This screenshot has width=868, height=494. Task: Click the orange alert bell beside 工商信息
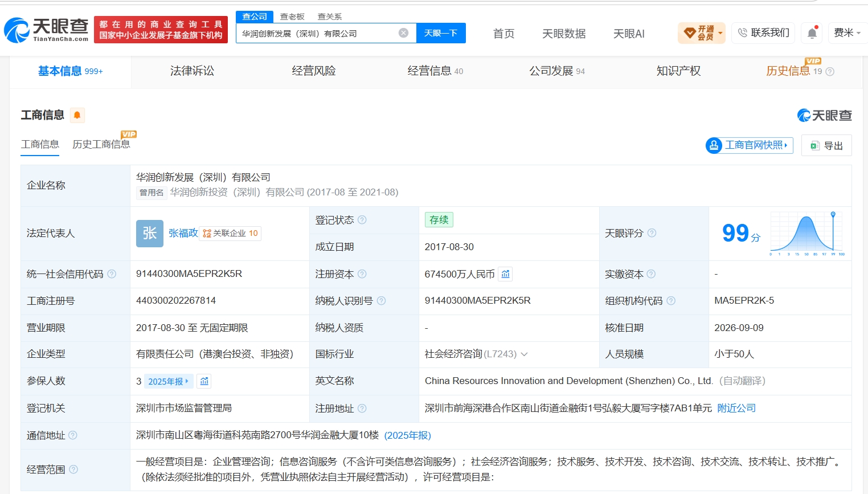[77, 115]
